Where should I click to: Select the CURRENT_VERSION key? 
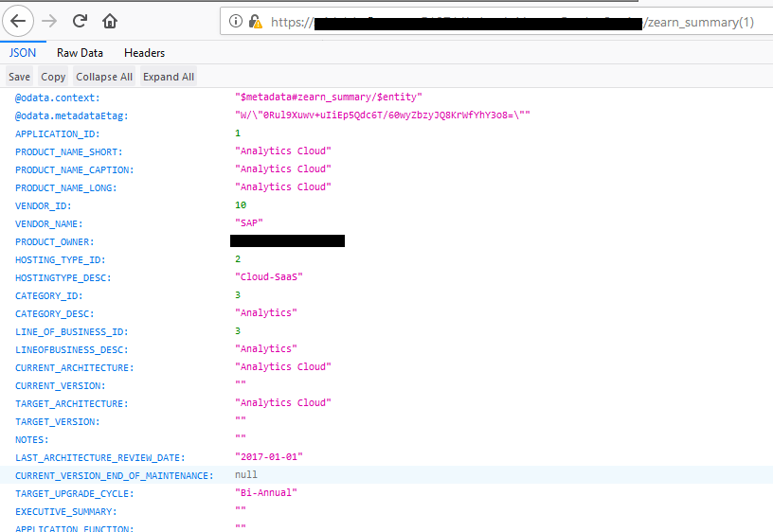pos(60,385)
